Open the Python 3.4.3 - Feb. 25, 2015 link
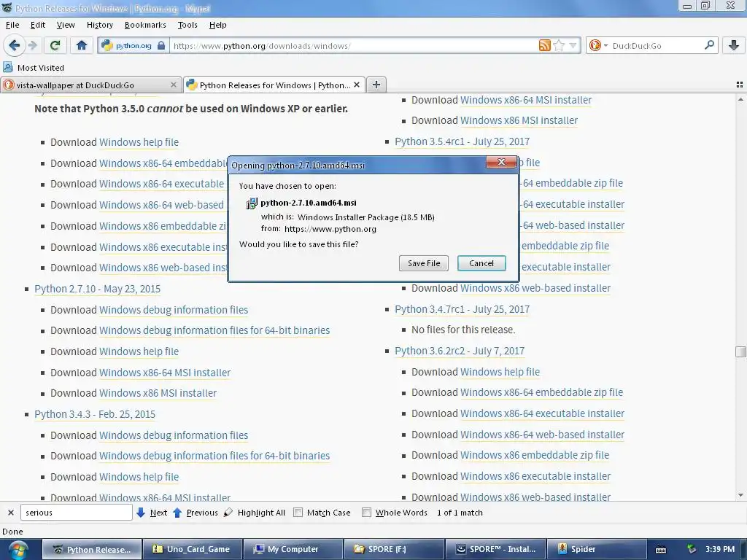This screenshot has height=560, width=747. tap(95, 414)
